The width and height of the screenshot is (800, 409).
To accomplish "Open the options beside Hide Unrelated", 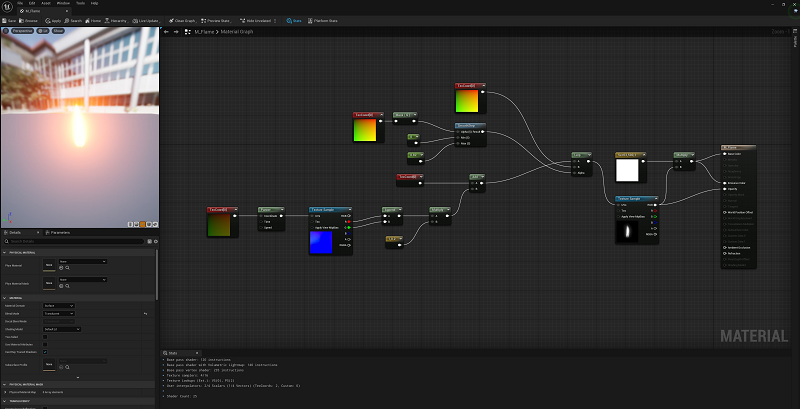I will (275, 21).
